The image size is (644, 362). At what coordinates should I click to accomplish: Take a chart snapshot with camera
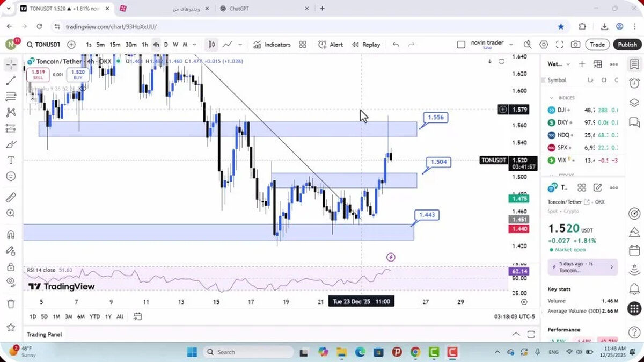coord(575,45)
